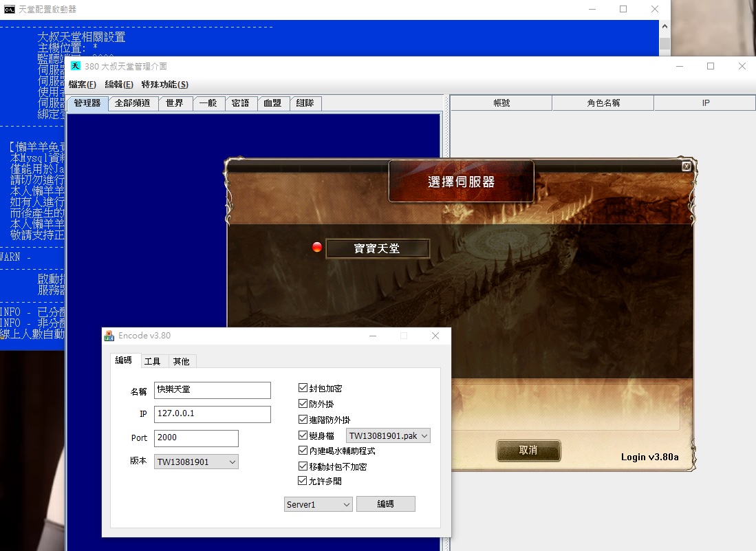Click the 角色名稱 column header
This screenshot has height=551, width=756.
tap(603, 102)
